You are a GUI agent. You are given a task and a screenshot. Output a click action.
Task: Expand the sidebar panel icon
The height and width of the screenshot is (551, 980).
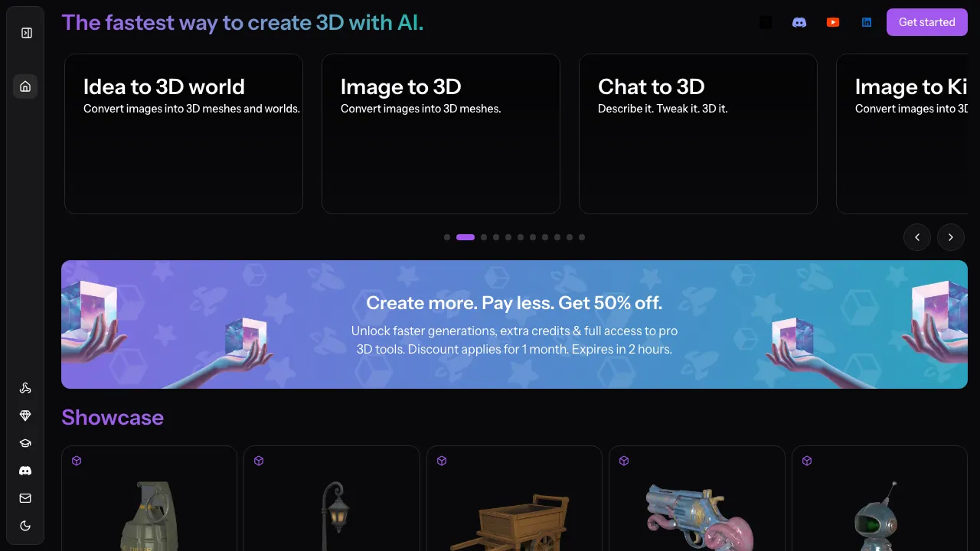point(26,33)
